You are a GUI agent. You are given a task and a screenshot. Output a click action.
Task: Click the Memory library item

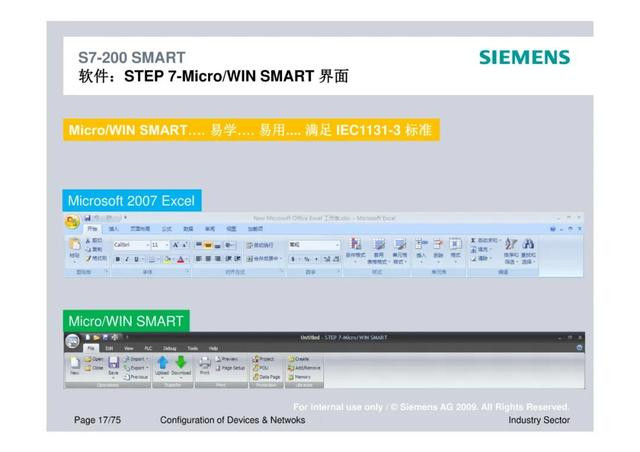[300, 377]
